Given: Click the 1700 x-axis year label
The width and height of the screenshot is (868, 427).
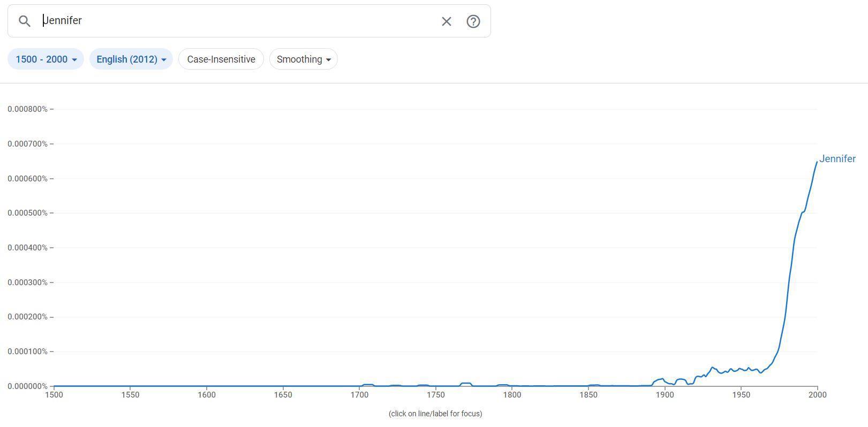Looking at the screenshot, I should [x=359, y=395].
